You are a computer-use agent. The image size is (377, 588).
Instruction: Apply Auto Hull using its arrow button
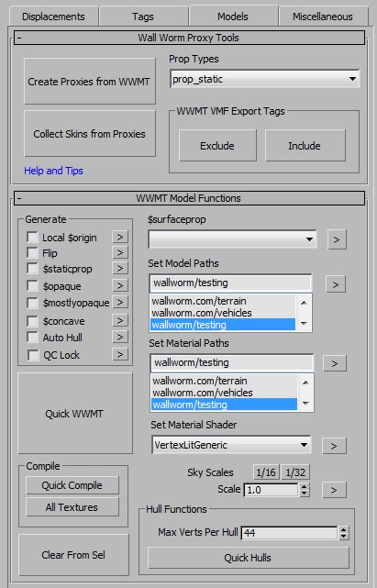[x=119, y=337]
